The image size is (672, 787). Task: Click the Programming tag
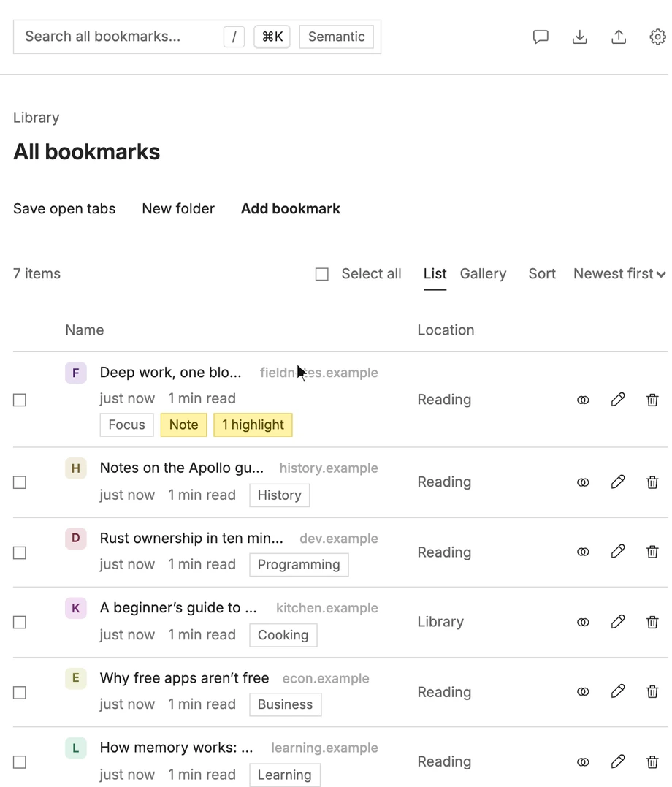(x=299, y=565)
